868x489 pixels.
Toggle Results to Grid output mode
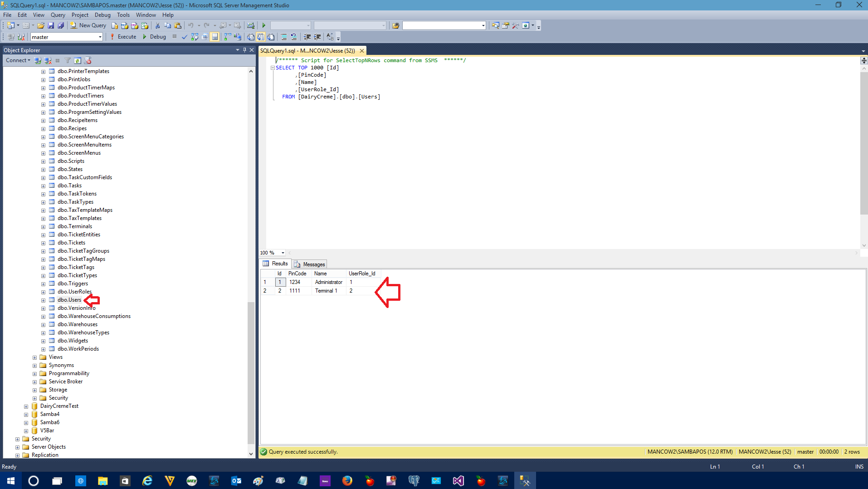coord(262,37)
